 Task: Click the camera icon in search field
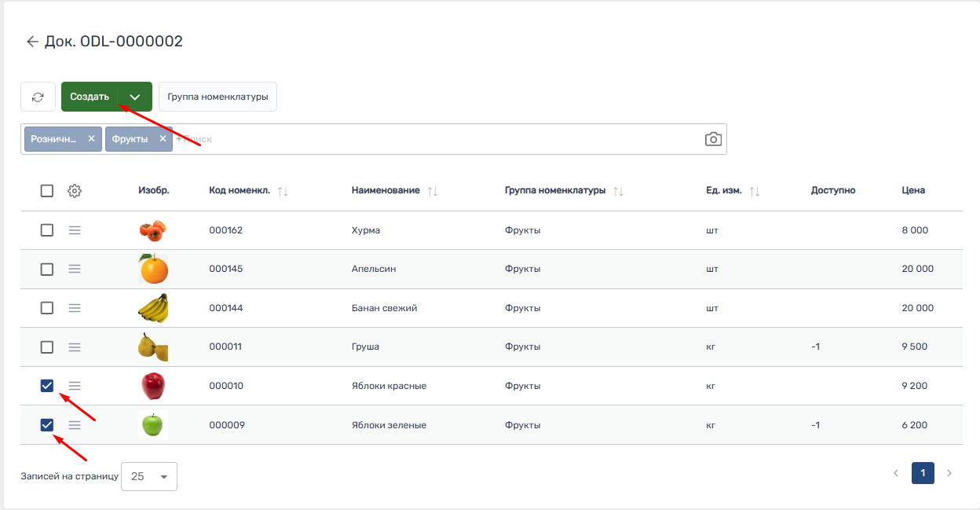point(712,139)
